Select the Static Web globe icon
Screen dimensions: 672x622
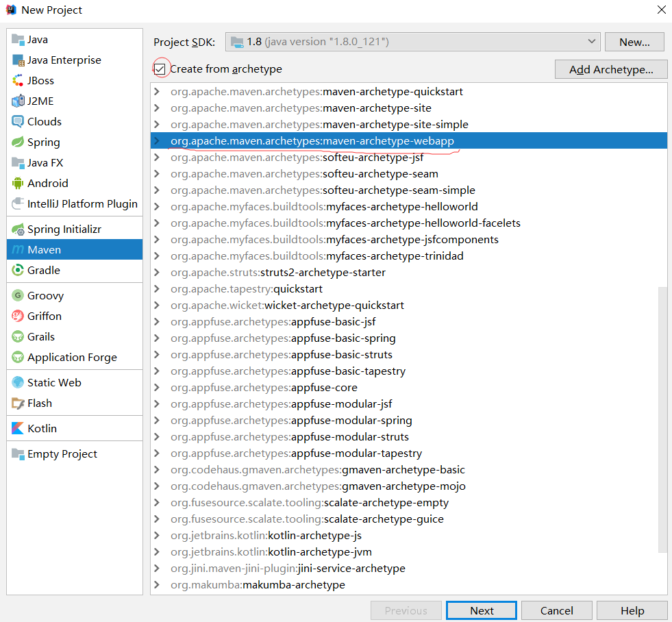coord(18,382)
